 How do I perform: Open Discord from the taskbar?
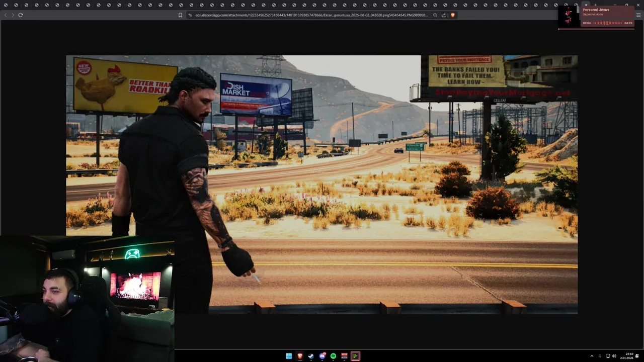coord(323,356)
